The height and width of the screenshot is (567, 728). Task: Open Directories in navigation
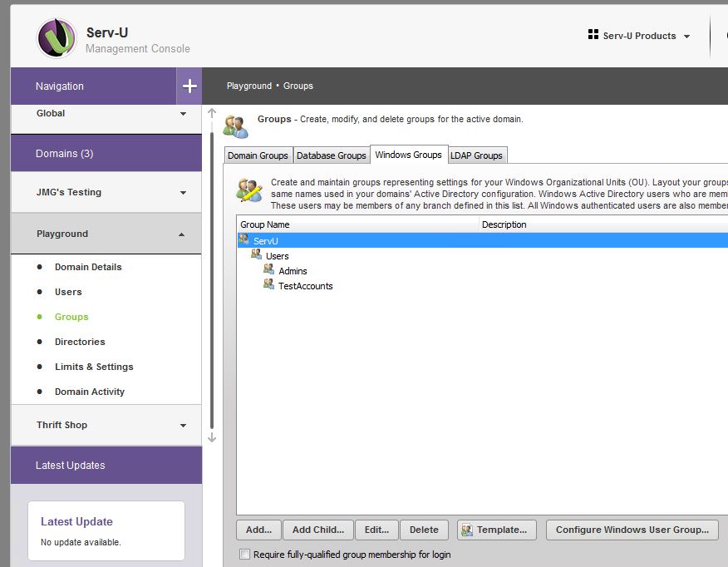pyautogui.click(x=80, y=342)
